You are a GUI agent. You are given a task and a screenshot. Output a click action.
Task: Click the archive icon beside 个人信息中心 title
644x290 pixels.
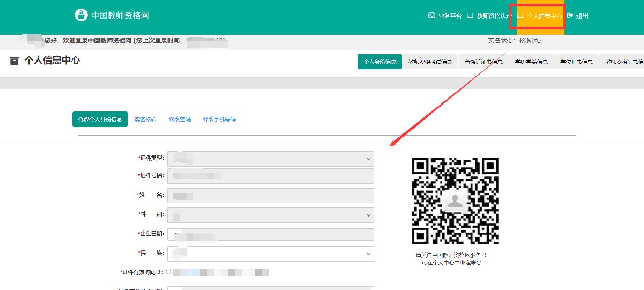coord(14,61)
